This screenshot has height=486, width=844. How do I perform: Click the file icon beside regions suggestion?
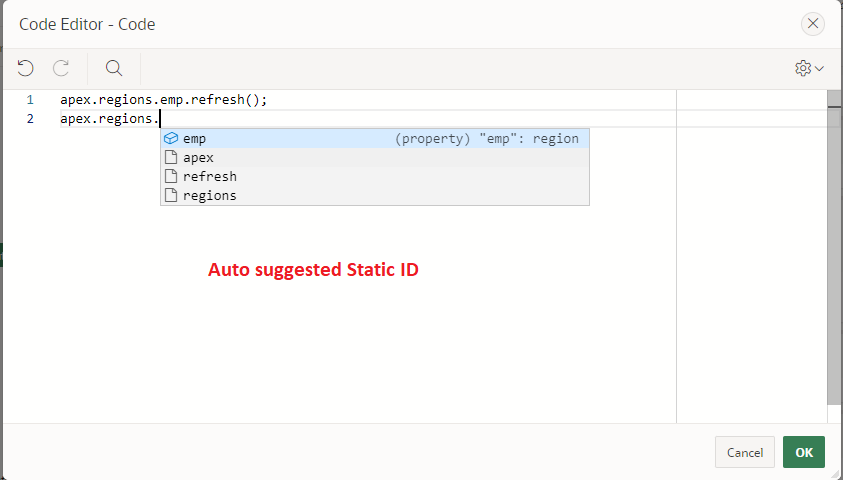[170, 196]
